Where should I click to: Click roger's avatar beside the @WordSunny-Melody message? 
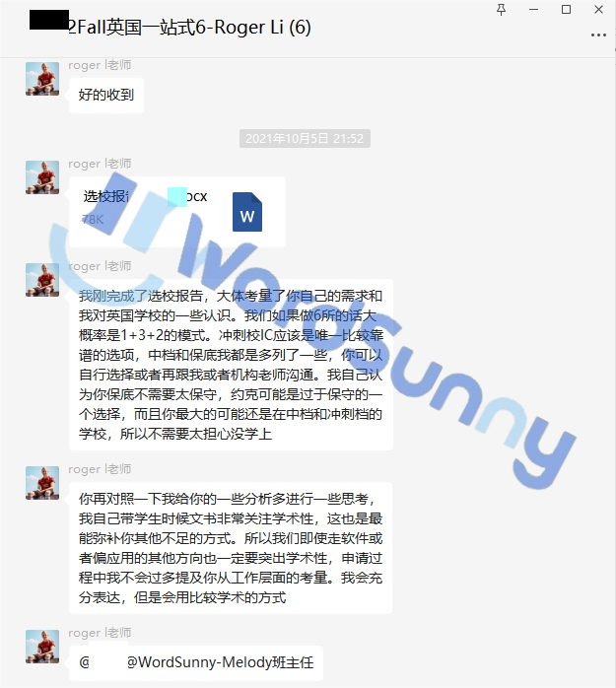point(42,647)
